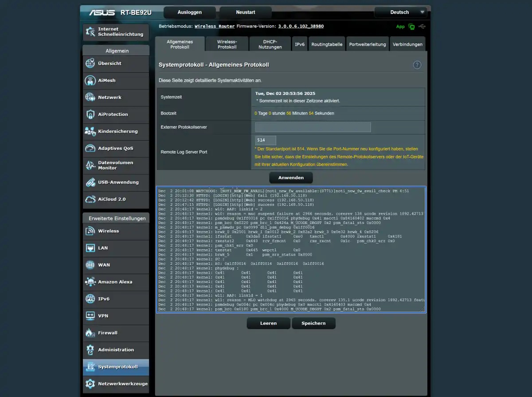
Task: Open AiProtection shield icon
Action: 90,114
